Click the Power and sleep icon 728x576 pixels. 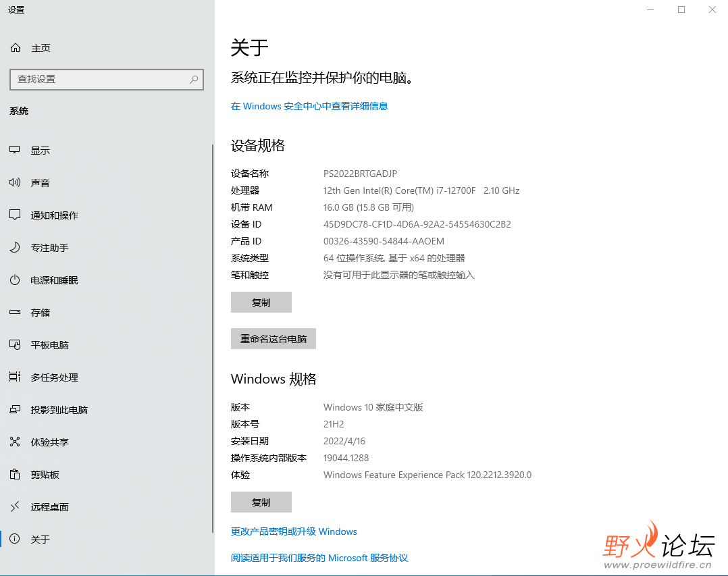pos(15,280)
